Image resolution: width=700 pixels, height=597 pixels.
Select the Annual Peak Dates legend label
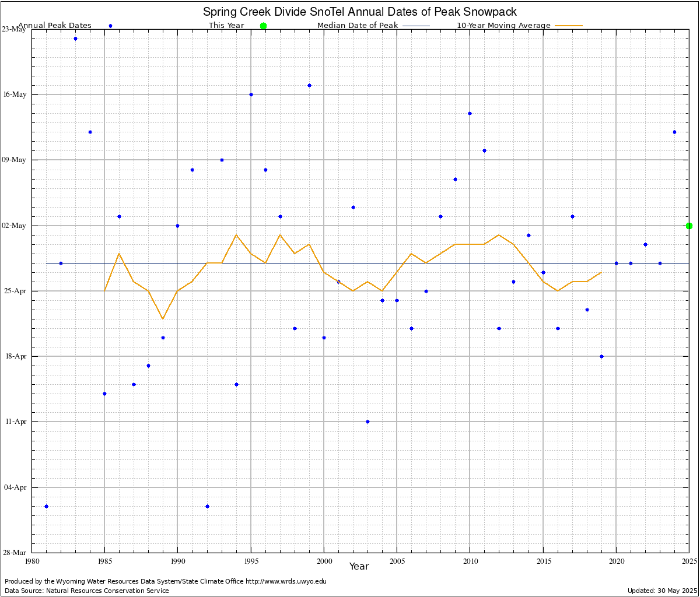point(55,26)
